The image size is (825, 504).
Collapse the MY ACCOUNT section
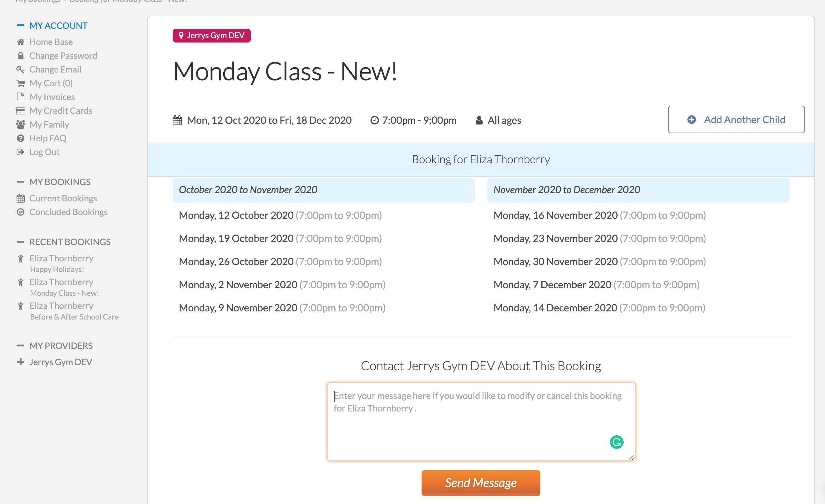pos(20,25)
